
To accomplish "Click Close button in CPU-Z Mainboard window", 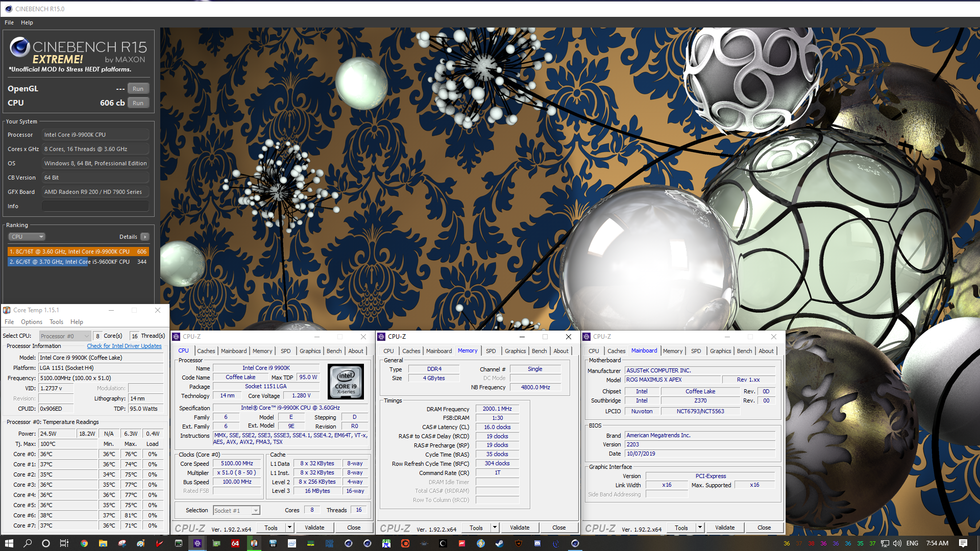I will click(x=764, y=528).
